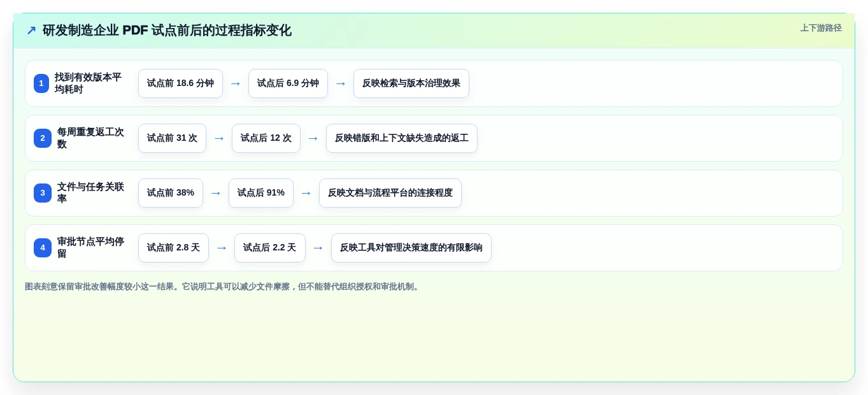
Task: Click the 试点后 2.2 天 chip
Action: click(270, 248)
